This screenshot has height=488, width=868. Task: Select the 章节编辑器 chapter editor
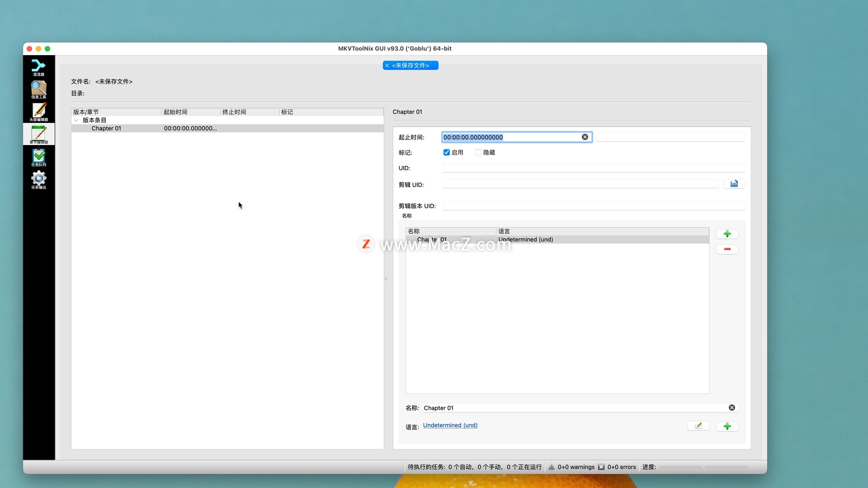tap(38, 134)
